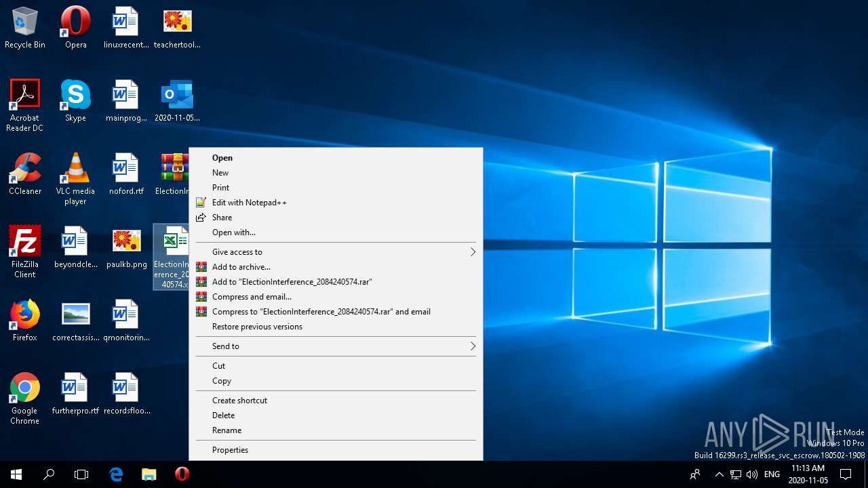
Task: Select the noford.rtf document icon
Action: 125,175
